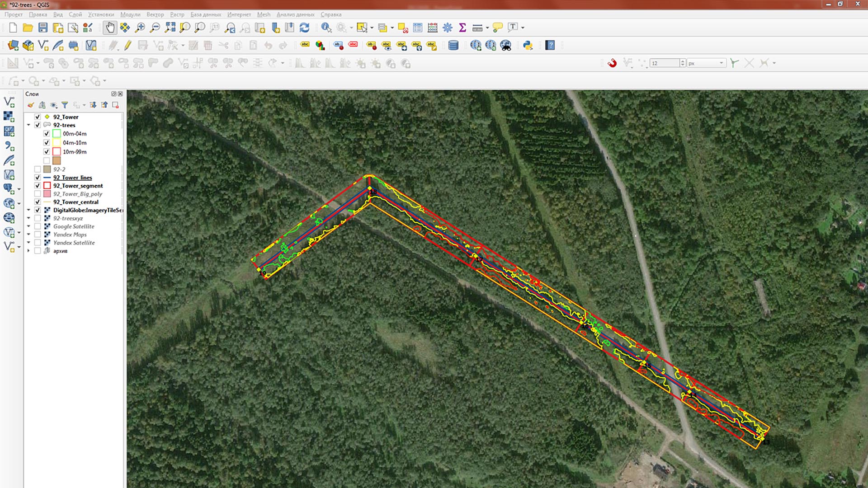
Task: Open the attribute table icon
Action: pyautogui.click(x=418, y=28)
